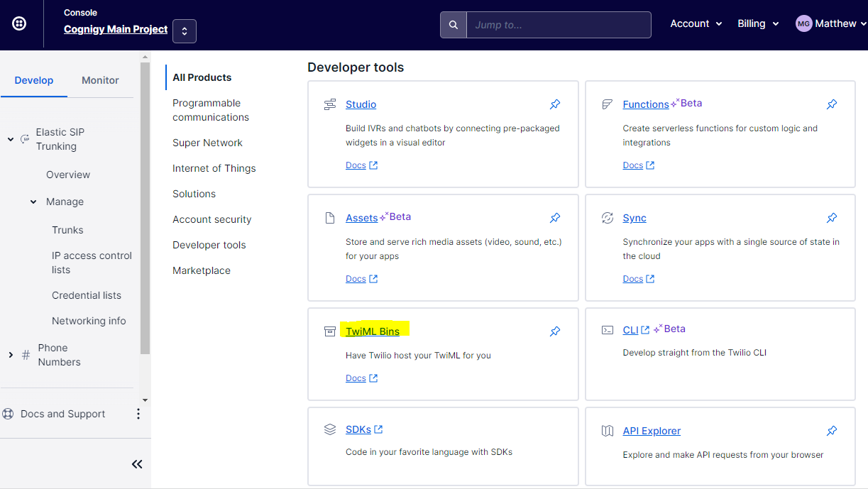Image resolution: width=868 pixels, height=489 pixels.
Task: Collapse the sidebar with double chevron
Action: click(137, 464)
